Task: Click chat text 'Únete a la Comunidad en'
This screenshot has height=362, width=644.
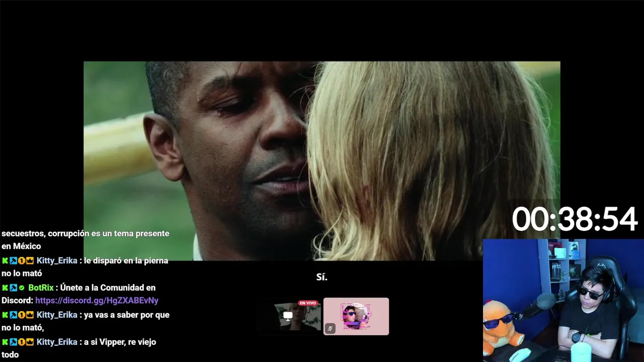Action: [x=108, y=288]
